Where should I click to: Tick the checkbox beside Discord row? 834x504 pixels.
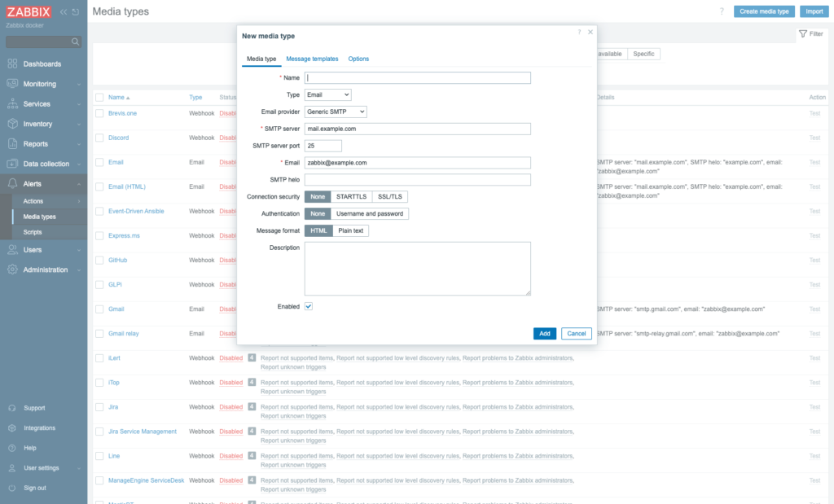pos(99,138)
